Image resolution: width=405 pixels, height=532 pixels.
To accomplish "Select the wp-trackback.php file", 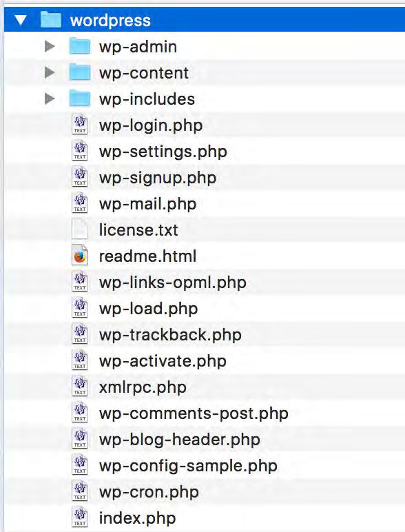I will coord(170,335).
